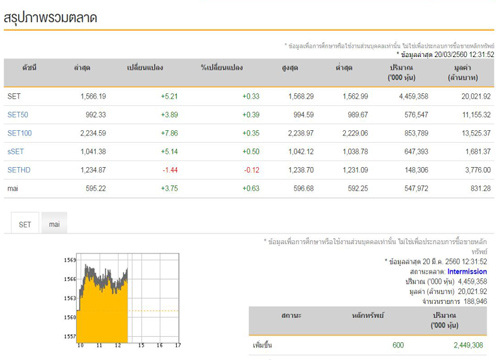Image resolution: width=500 pixels, height=360 pixels.
Task: Click mai value 831.28 cell
Action: point(481,188)
